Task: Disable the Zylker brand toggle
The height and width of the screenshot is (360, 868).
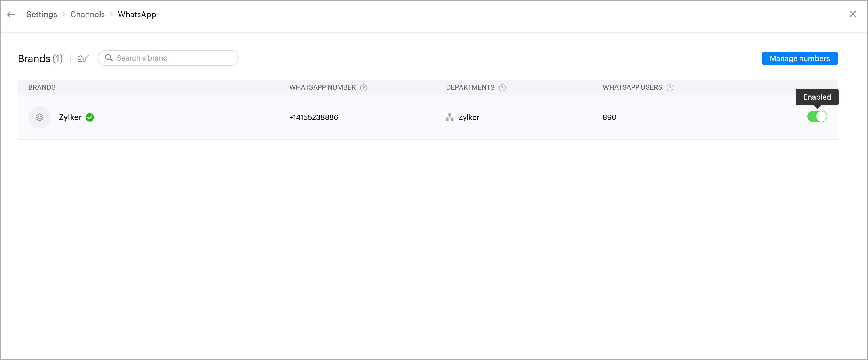Action: point(817,117)
